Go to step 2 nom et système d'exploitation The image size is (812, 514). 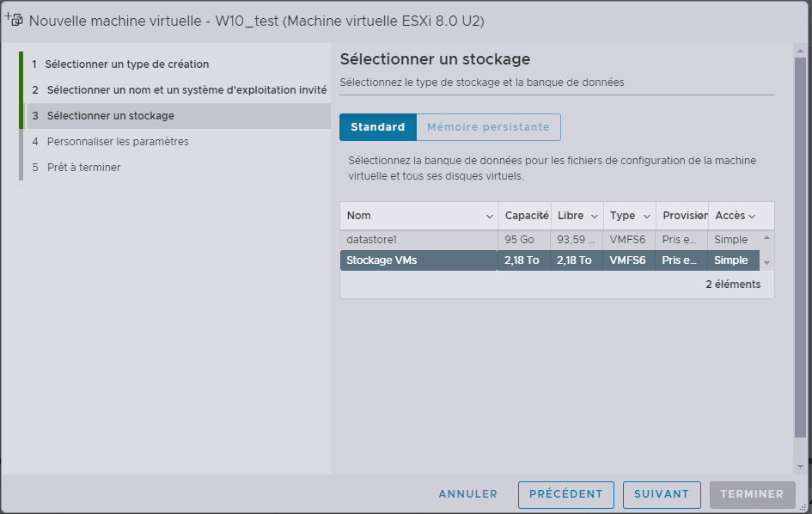pyautogui.click(x=186, y=90)
